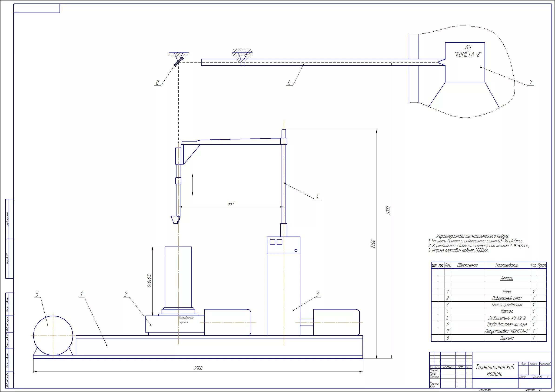Viewport: 555px width, 392px height.
Task: Click the "Характеристики технологического модуля" heading
Action: [472, 236]
